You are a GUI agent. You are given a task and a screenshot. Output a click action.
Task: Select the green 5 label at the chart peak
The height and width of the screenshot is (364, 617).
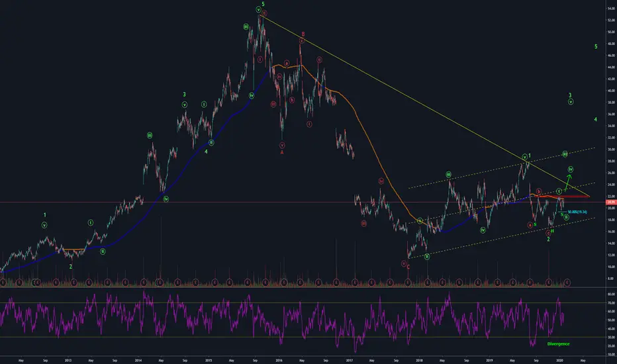263,5
